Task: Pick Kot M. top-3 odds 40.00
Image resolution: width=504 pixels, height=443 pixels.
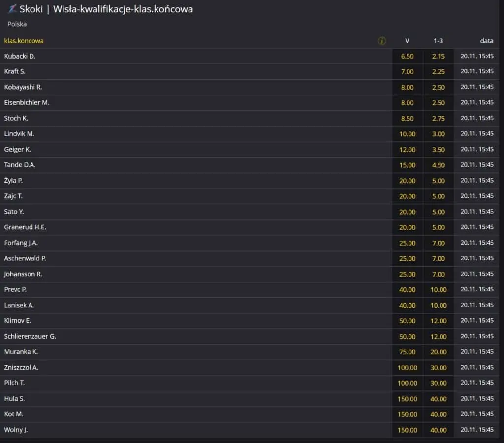Action: pyautogui.click(x=439, y=414)
